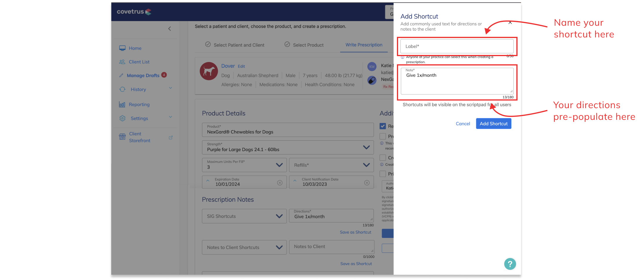Click the Settings gear icon
This screenshot has width=644, height=280.
pos(122,118)
